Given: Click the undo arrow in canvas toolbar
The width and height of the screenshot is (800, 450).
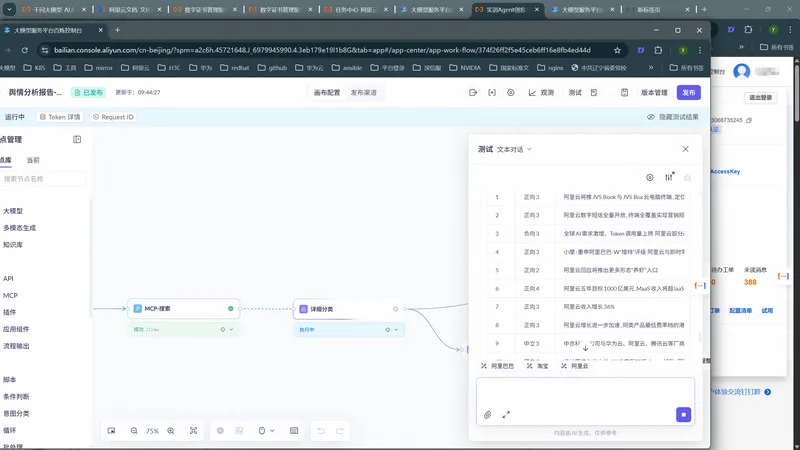Looking at the screenshot, I should (x=321, y=431).
